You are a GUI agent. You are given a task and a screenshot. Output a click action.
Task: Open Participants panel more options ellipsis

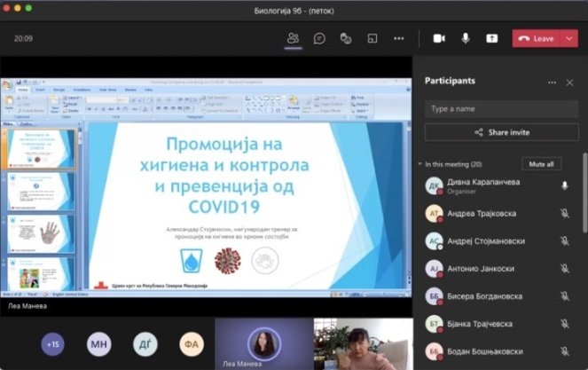(552, 82)
